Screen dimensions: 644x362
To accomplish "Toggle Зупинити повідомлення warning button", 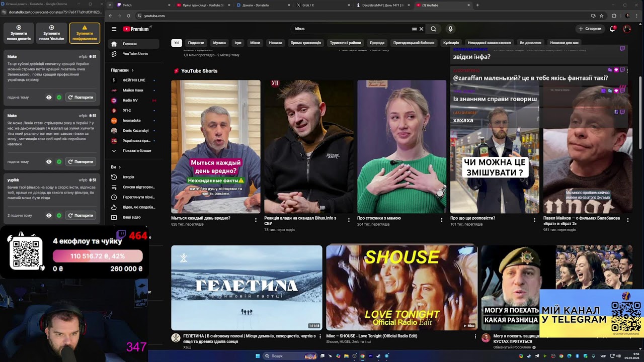I will pyautogui.click(x=85, y=33).
